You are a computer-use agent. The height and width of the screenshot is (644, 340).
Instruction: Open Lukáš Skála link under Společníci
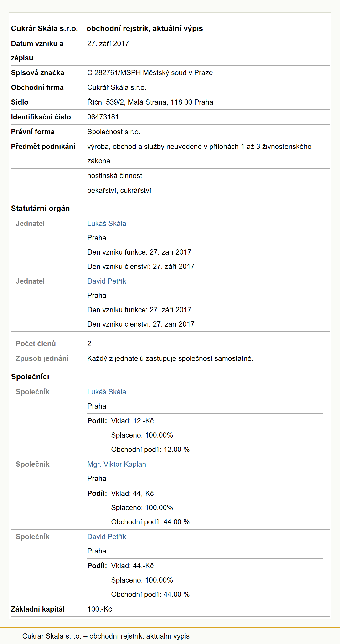[107, 392]
